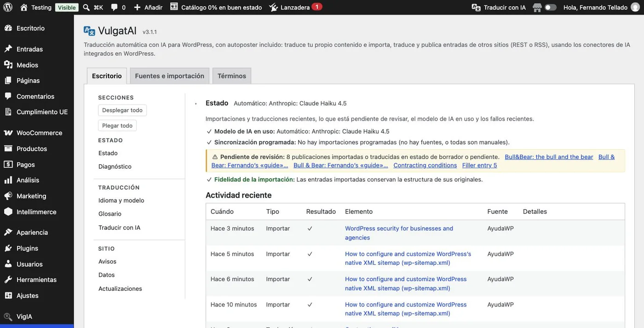The height and width of the screenshot is (328, 644).
Task: Click the Productos box icon
Action: (8, 148)
